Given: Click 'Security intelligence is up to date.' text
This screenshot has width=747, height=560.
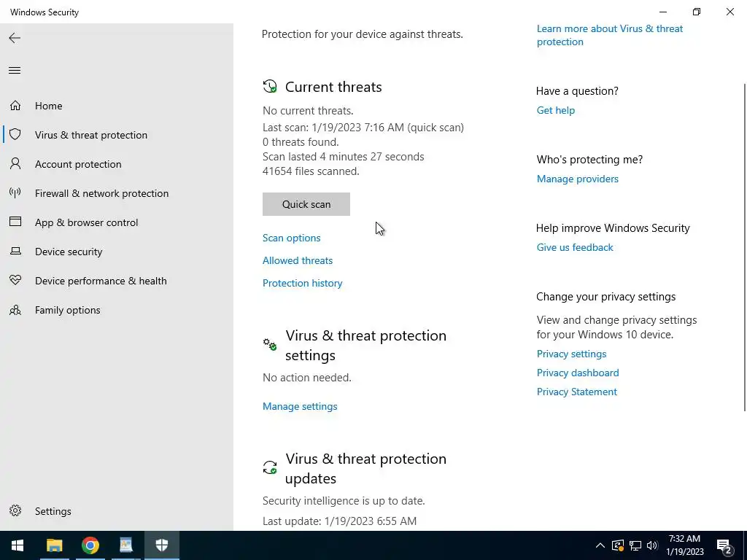Looking at the screenshot, I should click(x=344, y=501).
